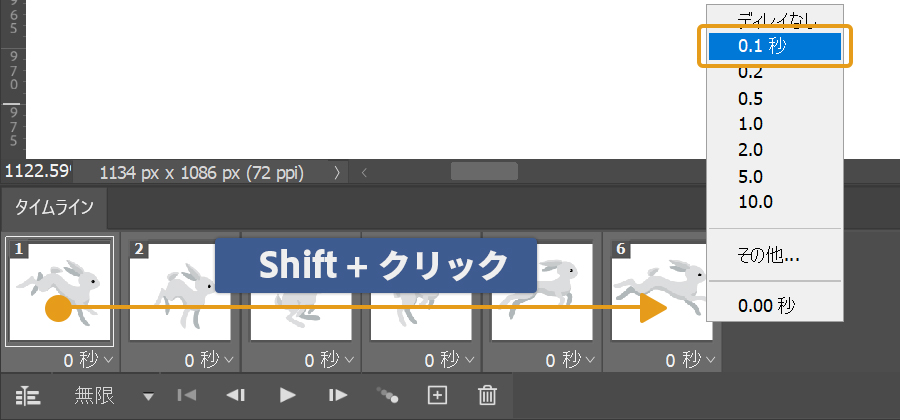Expand frame 6 delay time dropdown
The height and width of the screenshot is (420, 900).
[693, 359]
